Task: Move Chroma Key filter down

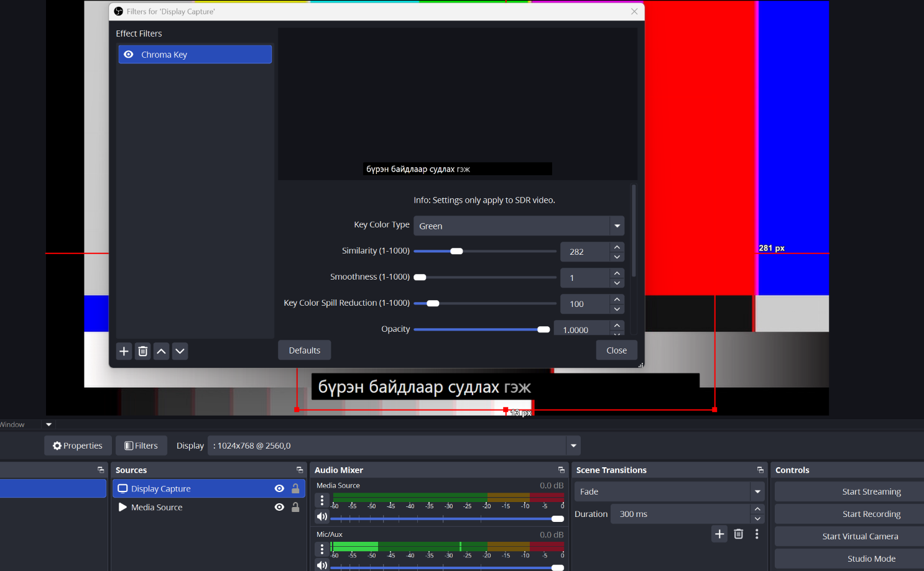Action: [x=180, y=351]
